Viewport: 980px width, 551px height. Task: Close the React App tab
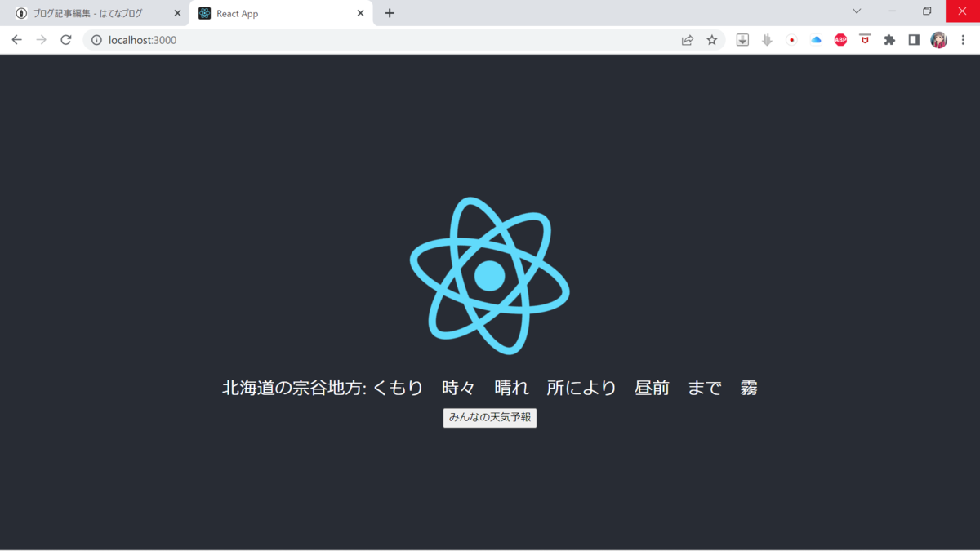point(361,13)
